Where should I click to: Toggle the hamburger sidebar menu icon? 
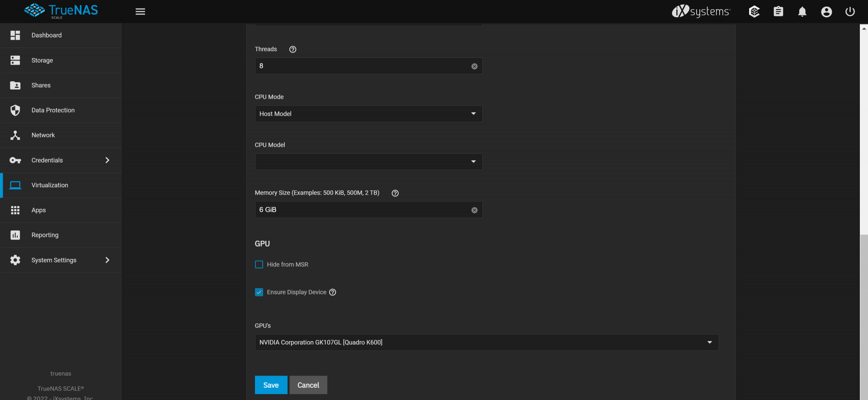140,12
